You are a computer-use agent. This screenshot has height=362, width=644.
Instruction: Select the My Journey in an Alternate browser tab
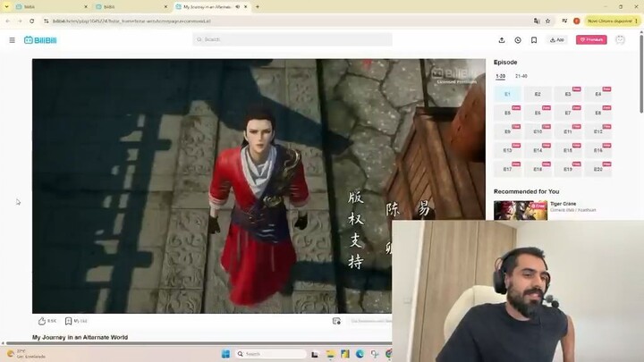point(208,7)
